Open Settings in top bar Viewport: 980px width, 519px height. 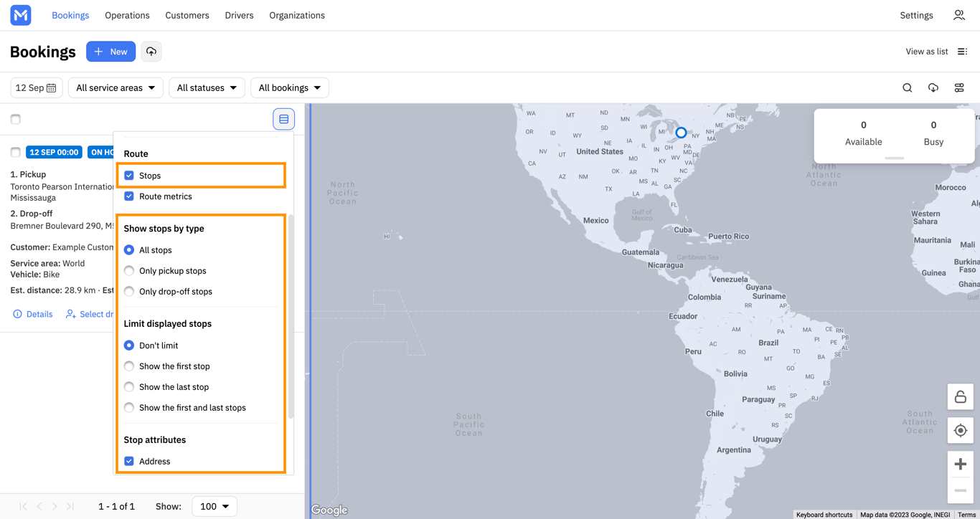pyautogui.click(x=916, y=15)
